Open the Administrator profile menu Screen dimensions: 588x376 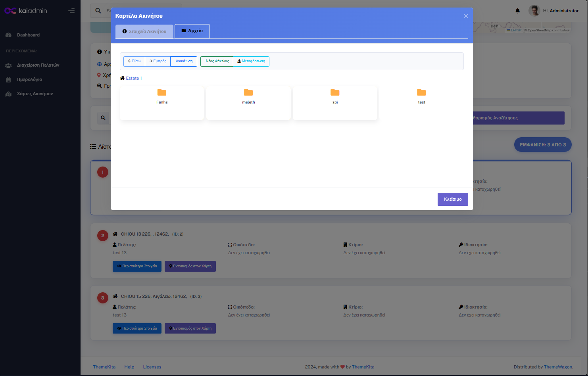click(x=554, y=11)
